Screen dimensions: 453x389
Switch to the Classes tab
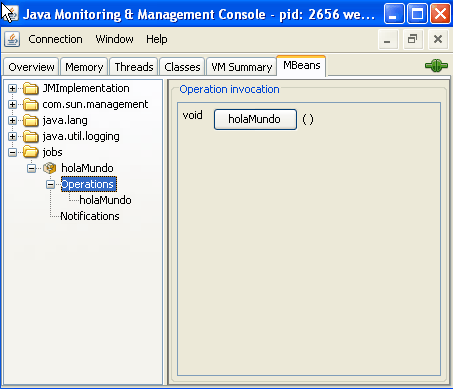tap(182, 67)
